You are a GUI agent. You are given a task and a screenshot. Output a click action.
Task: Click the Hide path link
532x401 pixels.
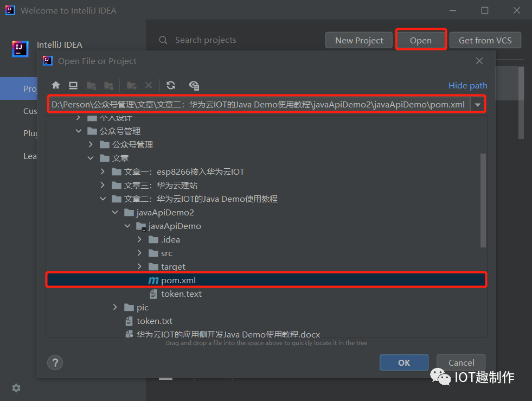tap(467, 85)
